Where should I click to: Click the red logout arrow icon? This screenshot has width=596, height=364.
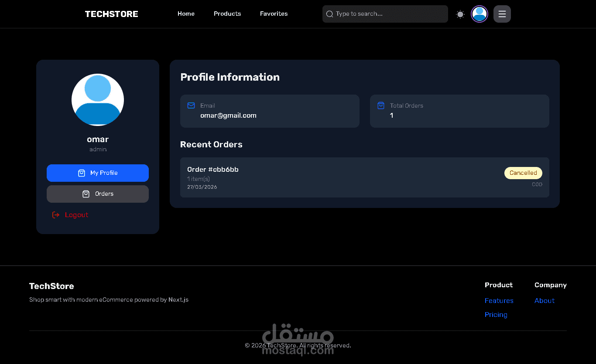pos(56,215)
